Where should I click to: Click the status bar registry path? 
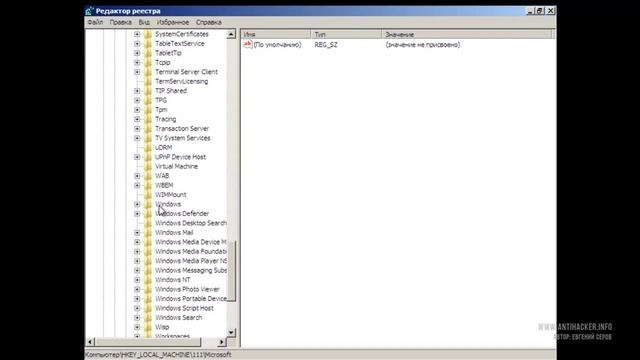tap(158, 355)
